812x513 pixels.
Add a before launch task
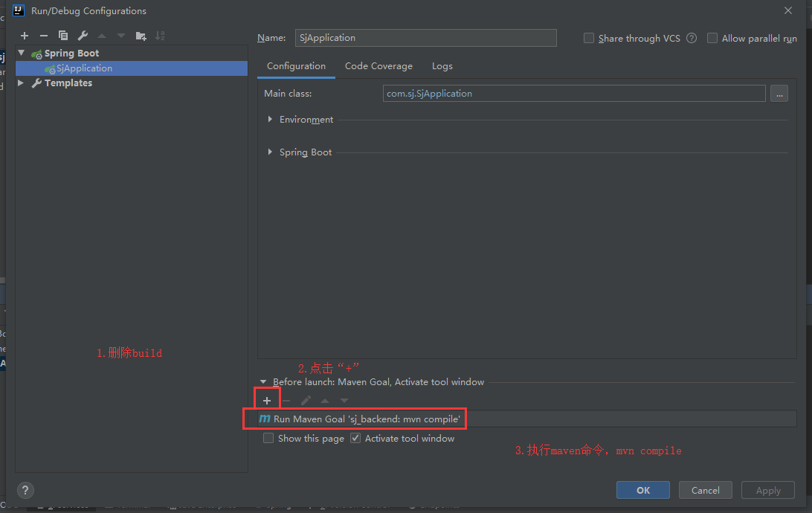267,401
